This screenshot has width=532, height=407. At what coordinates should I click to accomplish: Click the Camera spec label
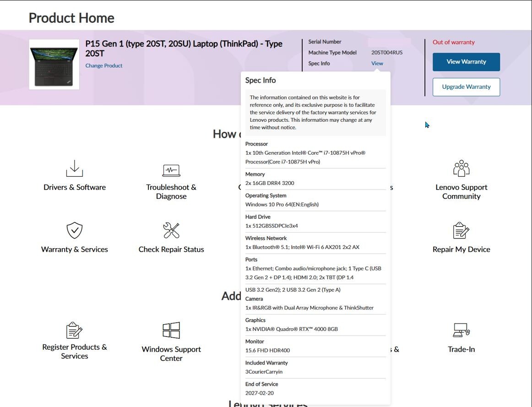pos(254,299)
